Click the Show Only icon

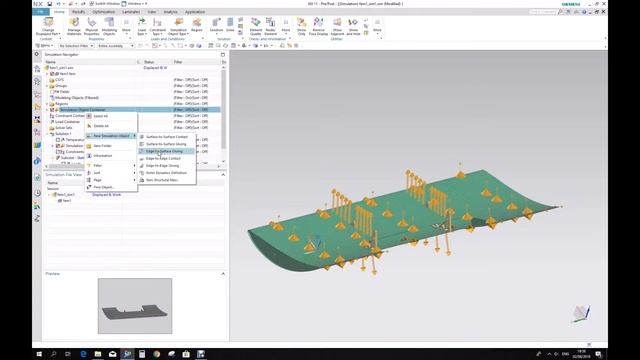click(x=301, y=22)
